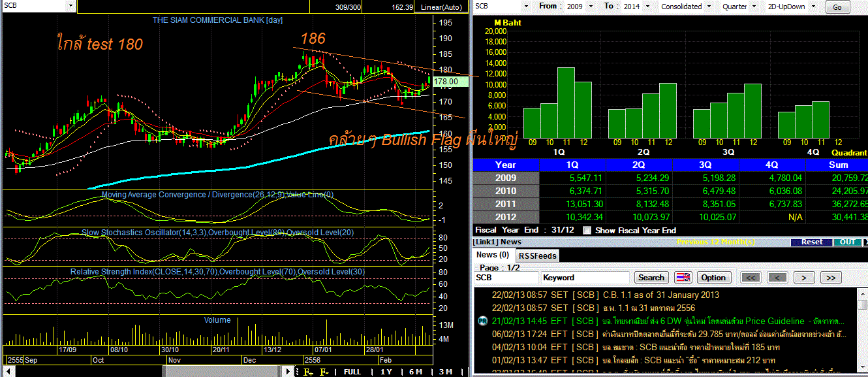Toggle the Thai/English language flag icon
Screen dimensions: 868x377
(683, 278)
